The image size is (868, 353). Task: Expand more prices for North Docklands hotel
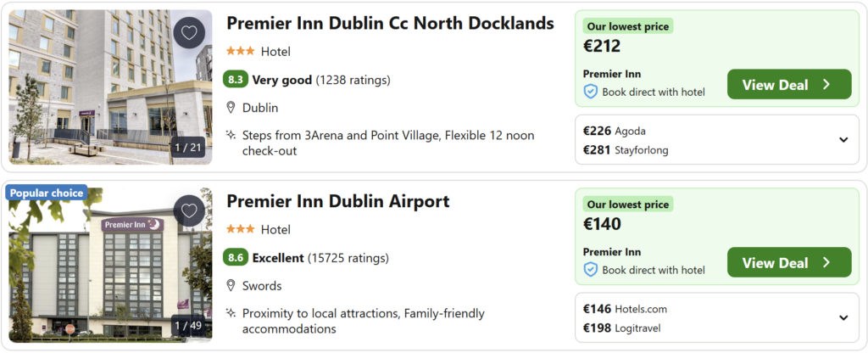(x=843, y=140)
